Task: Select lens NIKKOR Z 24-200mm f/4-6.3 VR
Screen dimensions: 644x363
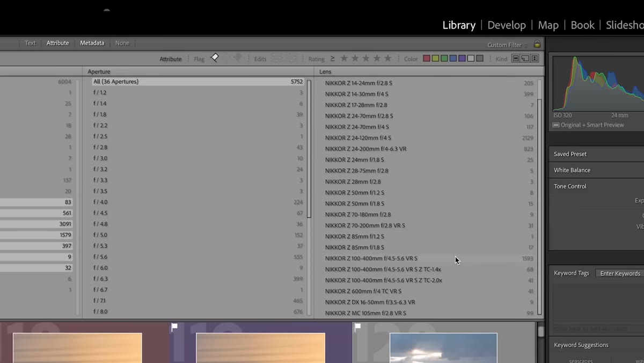Action: pos(429,149)
